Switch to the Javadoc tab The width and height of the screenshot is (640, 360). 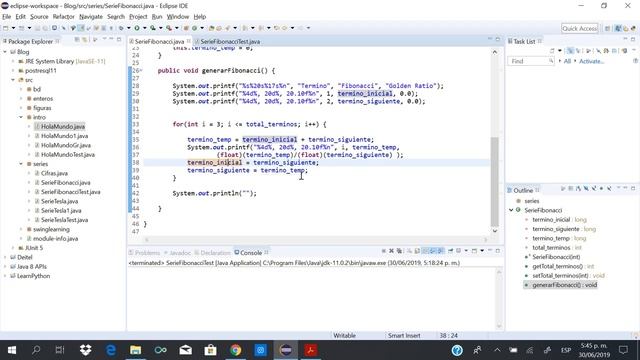[180, 253]
